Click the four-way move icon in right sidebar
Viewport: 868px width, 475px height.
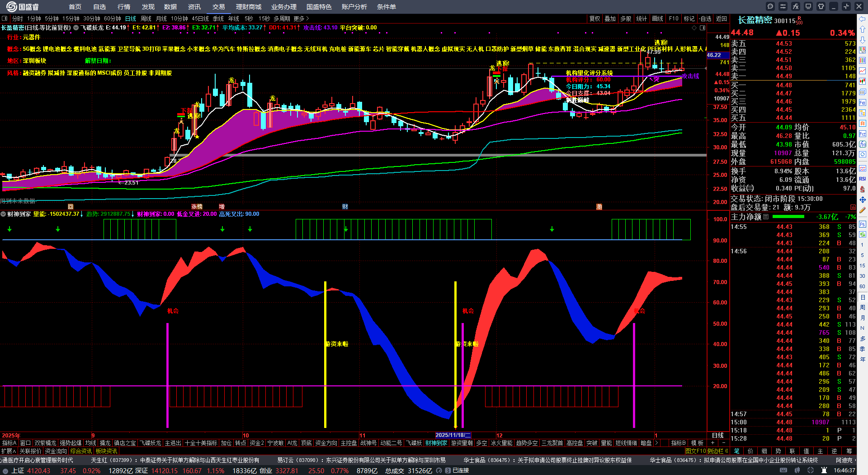(x=863, y=199)
